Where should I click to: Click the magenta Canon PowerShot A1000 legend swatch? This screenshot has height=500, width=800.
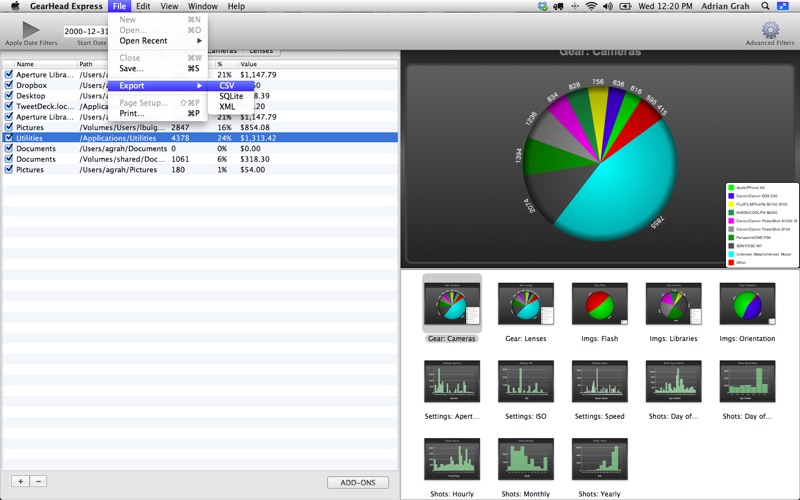[x=731, y=221]
